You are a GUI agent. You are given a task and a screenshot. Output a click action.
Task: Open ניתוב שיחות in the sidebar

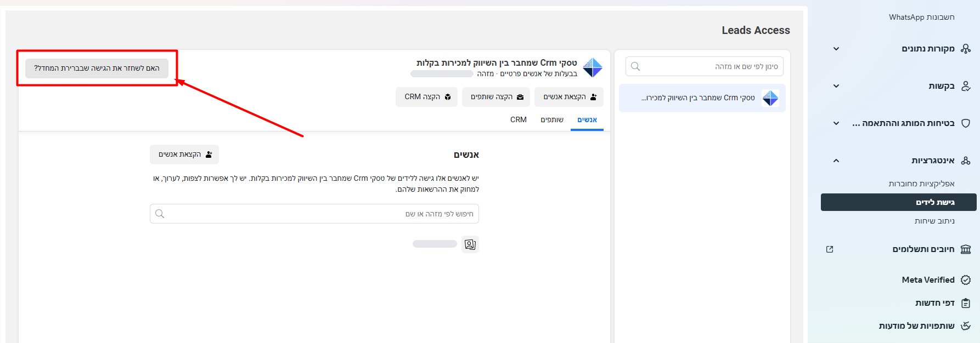pyautogui.click(x=934, y=221)
